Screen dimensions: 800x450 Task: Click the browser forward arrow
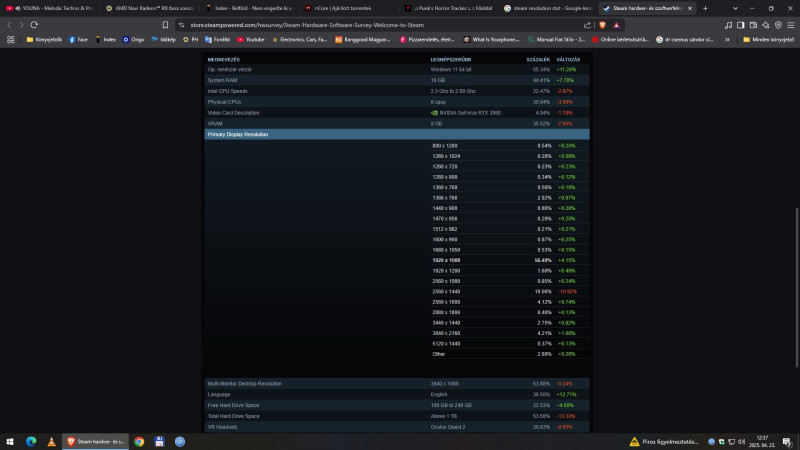pyautogui.click(x=21, y=25)
